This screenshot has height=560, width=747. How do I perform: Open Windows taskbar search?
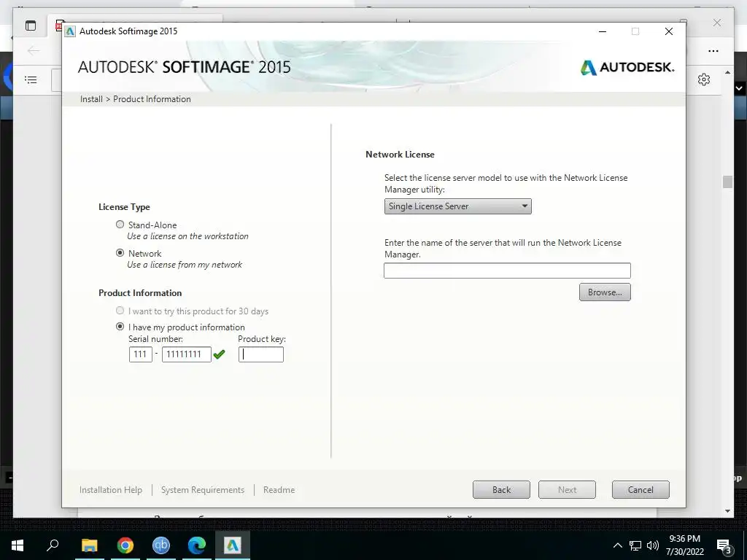pyautogui.click(x=53, y=545)
